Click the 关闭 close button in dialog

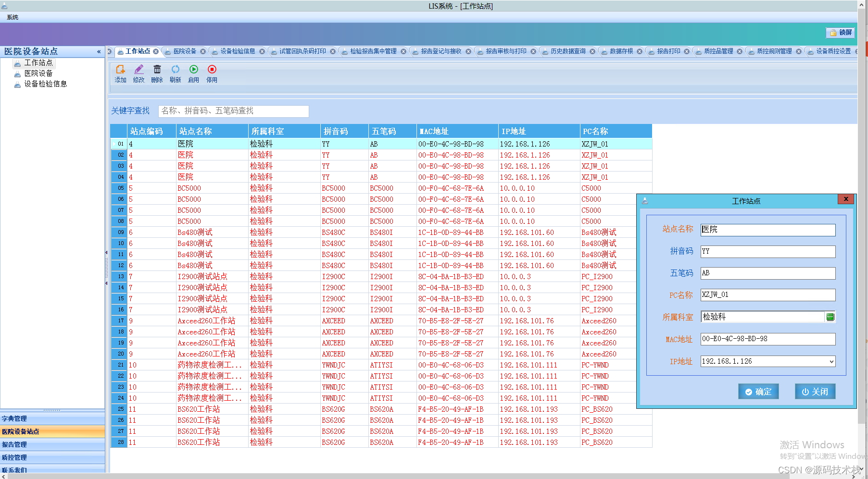click(815, 392)
